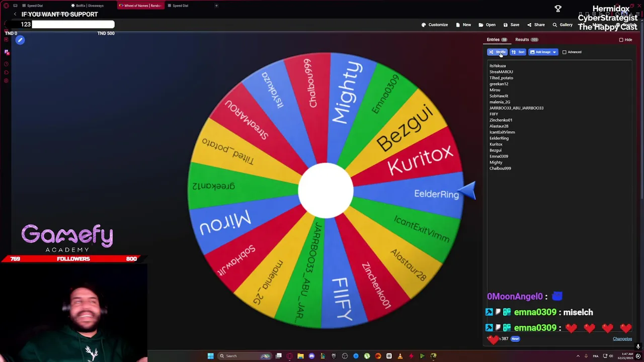Open the Customize options
This screenshot has height=362, width=644.
point(435,25)
